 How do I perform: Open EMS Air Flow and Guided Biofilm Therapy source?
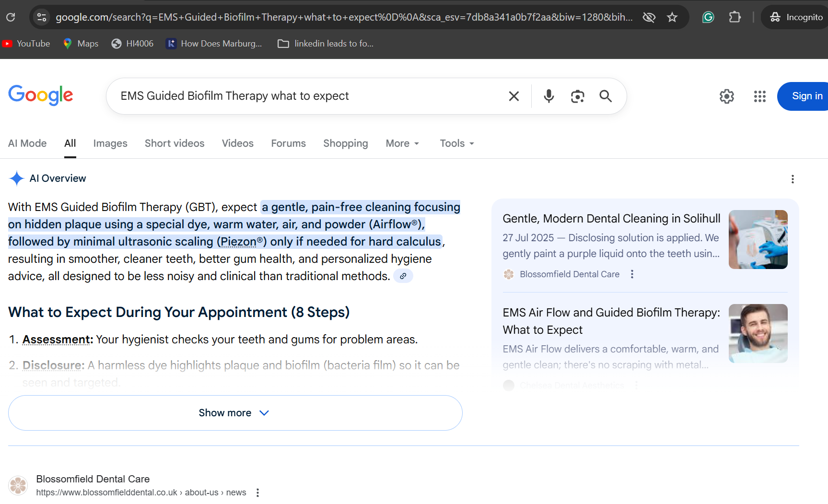coord(611,321)
